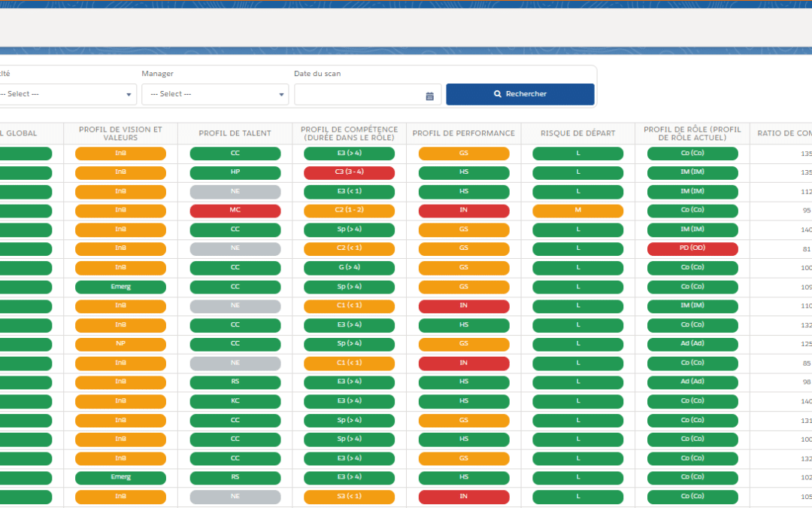Click the red PD (OD) role badge
This screenshot has width=812, height=508.
692,248
